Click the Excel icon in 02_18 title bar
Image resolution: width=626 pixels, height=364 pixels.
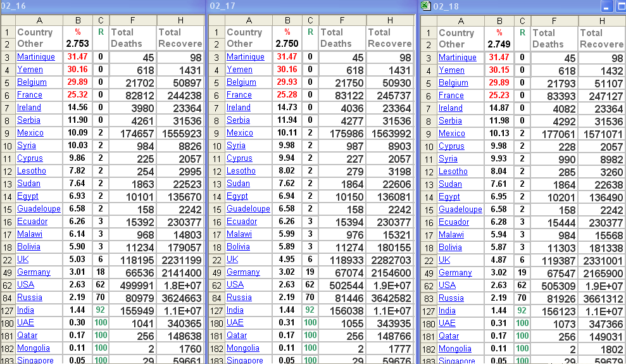pyautogui.click(x=426, y=6)
